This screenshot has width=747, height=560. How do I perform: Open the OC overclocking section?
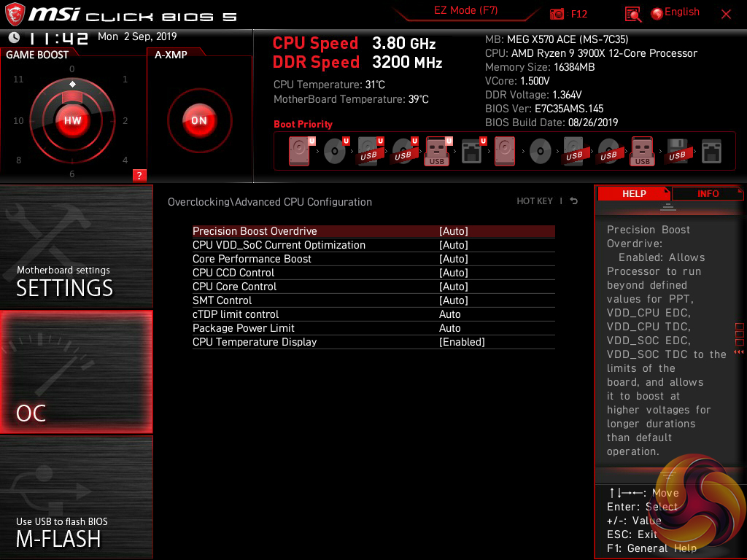[76, 372]
